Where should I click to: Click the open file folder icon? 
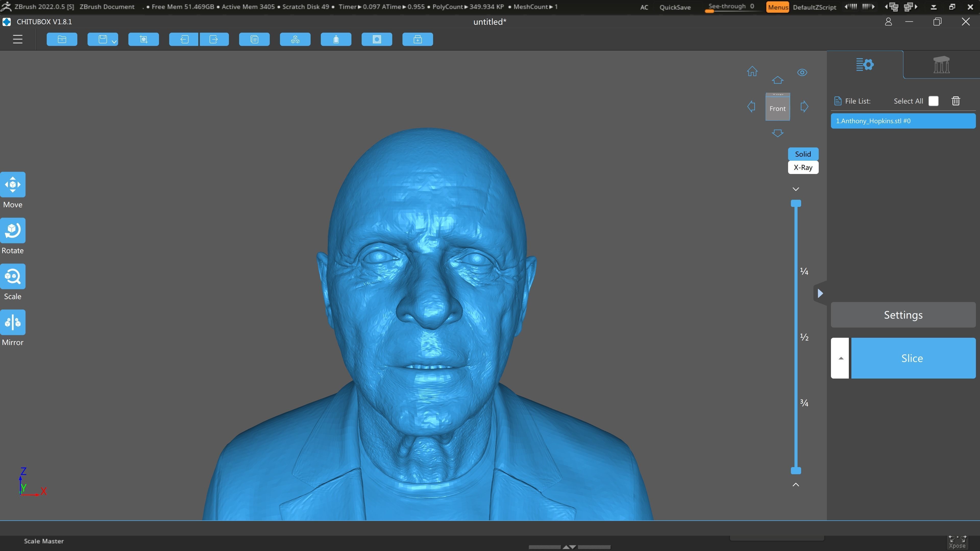pos(62,39)
